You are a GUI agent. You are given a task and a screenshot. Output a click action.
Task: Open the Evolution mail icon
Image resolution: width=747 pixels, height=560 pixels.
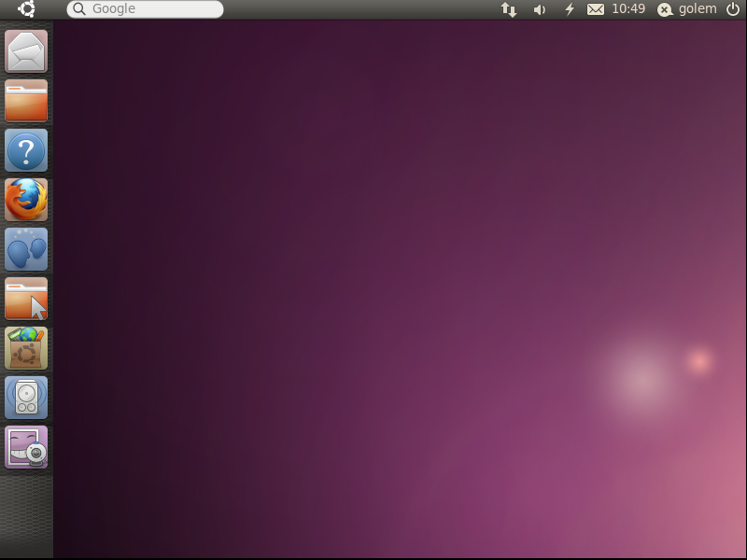coord(26,51)
